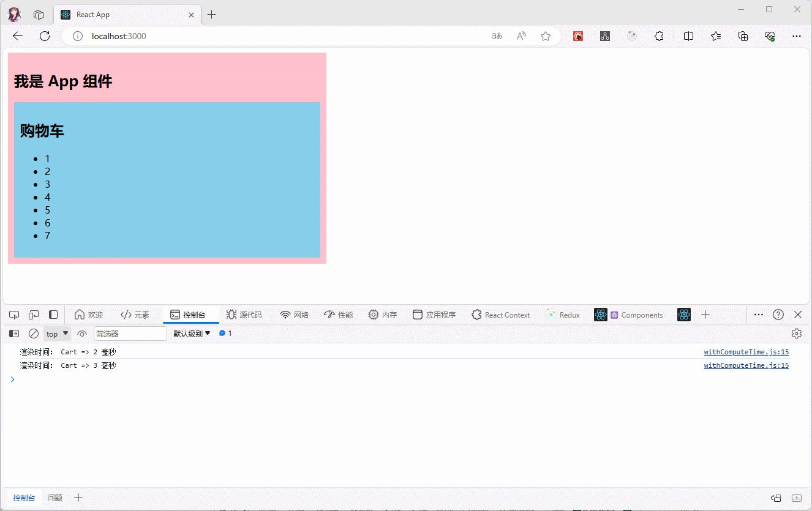Open the top JavaScript context dropdown
812x511 pixels.
click(x=58, y=334)
